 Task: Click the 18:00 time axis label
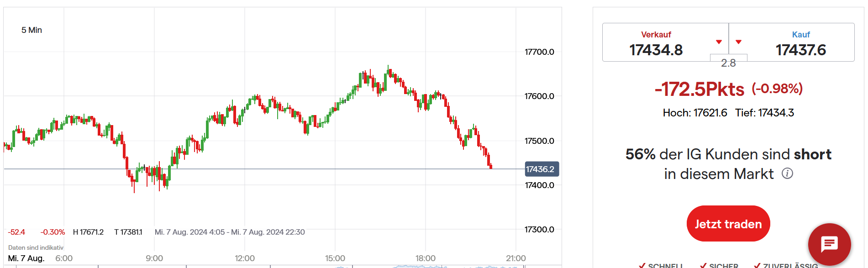[x=426, y=258]
